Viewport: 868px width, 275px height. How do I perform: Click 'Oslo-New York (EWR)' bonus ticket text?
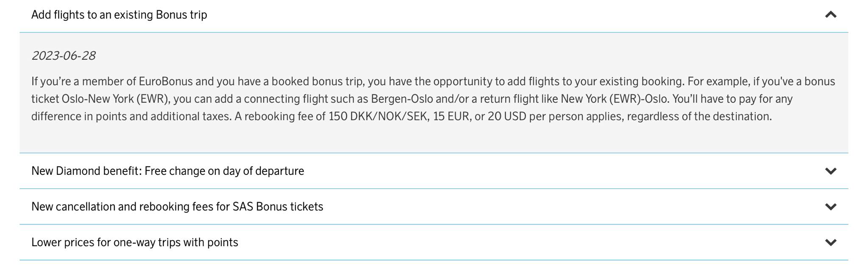pyautogui.click(x=116, y=99)
